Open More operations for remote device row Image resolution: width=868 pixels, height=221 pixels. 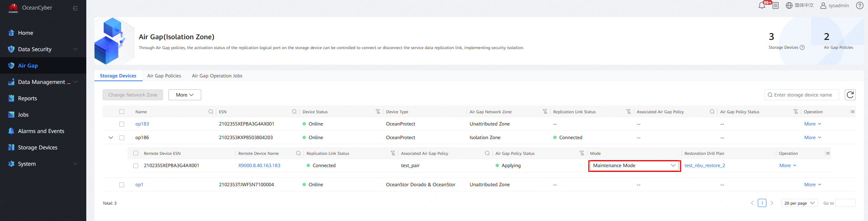(788, 165)
